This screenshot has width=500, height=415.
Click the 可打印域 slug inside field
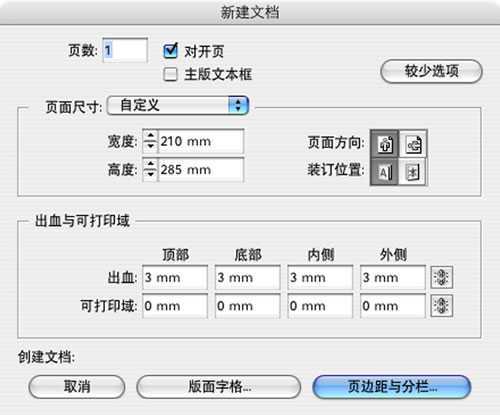tap(320, 306)
